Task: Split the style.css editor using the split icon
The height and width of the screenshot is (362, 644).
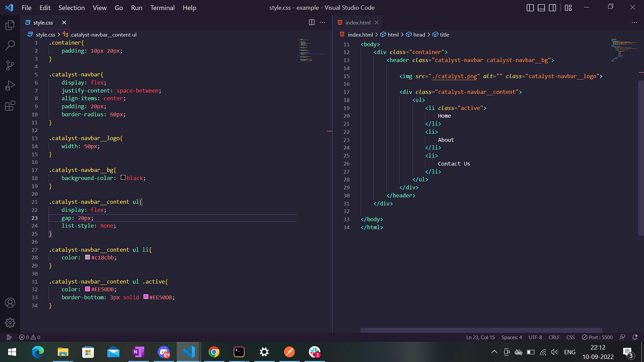Action: [311, 22]
